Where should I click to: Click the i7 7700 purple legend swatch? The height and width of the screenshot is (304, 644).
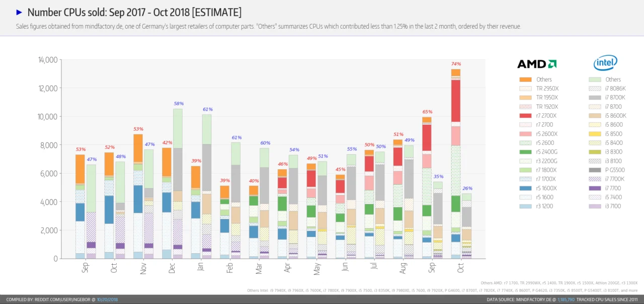pyautogui.click(x=595, y=188)
